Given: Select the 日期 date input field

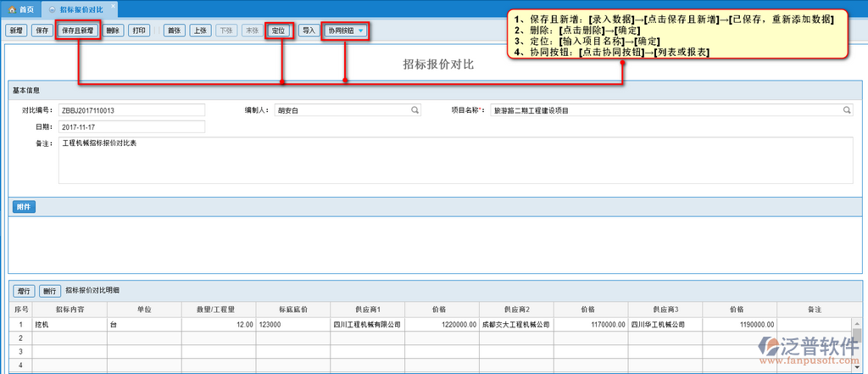Looking at the screenshot, I should (131, 127).
